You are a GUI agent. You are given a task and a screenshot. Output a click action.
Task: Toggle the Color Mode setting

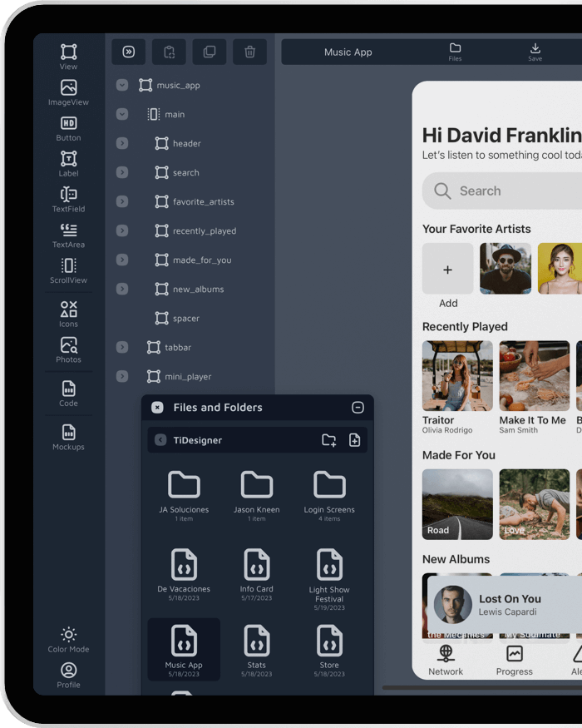pos(68,640)
